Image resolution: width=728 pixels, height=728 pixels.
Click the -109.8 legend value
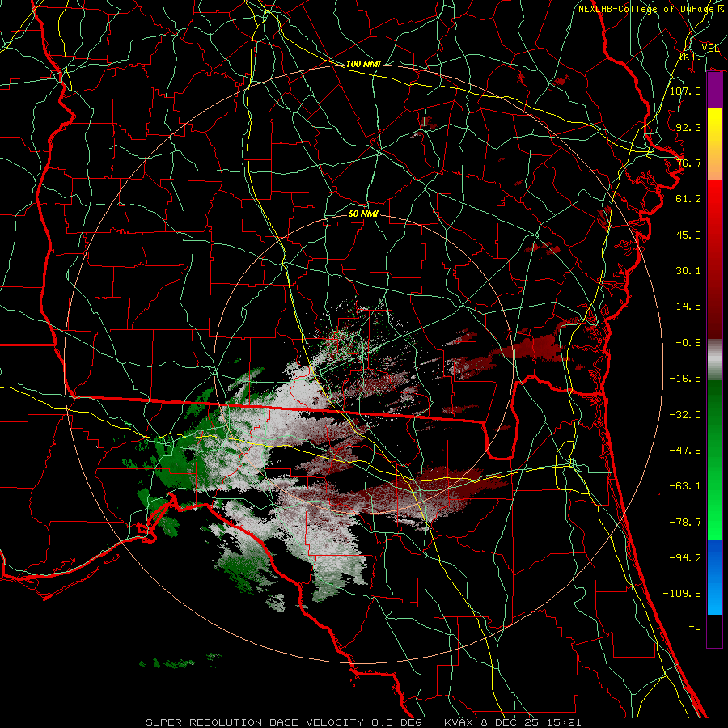[x=682, y=594]
